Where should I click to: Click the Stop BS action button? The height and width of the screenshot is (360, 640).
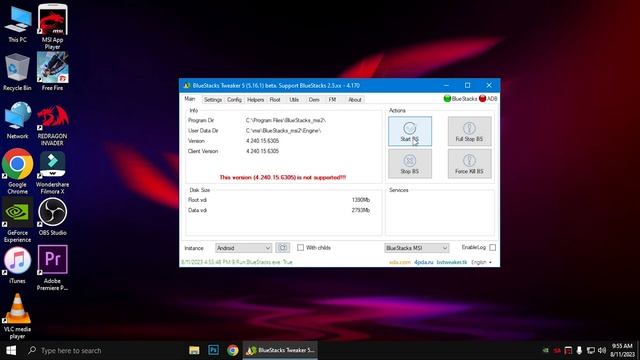click(410, 163)
